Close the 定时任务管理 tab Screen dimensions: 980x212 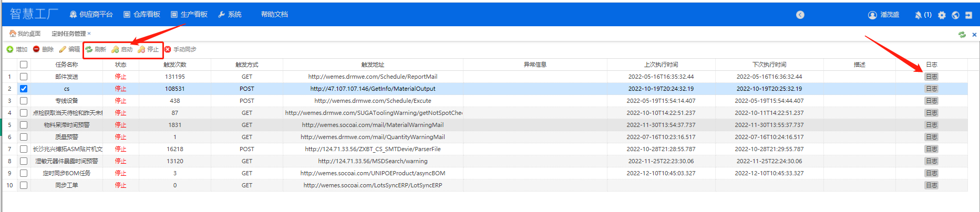89,34
